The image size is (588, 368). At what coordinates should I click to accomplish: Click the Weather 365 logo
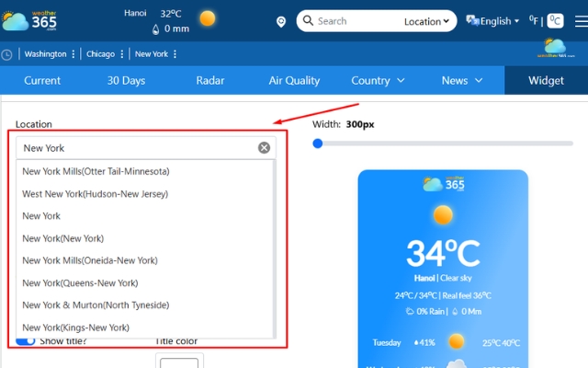29,18
